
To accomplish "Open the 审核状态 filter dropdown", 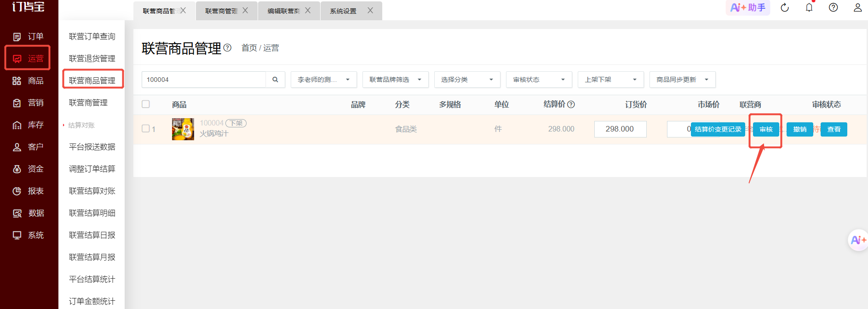I will click(x=539, y=80).
